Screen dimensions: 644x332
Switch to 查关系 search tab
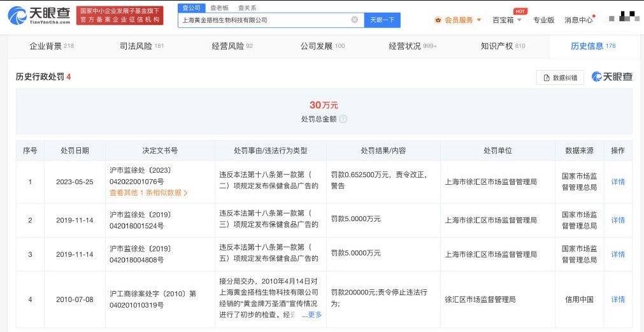click(x=247, y=8)
